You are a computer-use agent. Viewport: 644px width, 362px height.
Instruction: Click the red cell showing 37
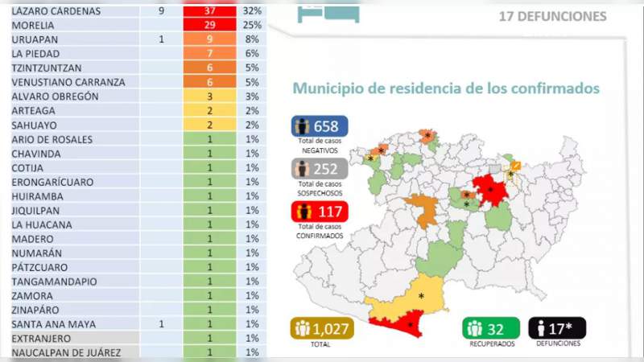pyautogui.click(x=209, y=11)
